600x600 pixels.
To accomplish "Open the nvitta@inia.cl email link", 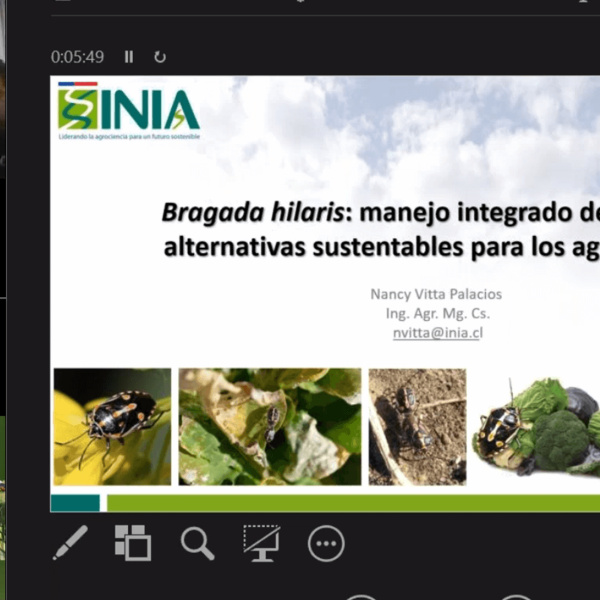I will (437, 333).
